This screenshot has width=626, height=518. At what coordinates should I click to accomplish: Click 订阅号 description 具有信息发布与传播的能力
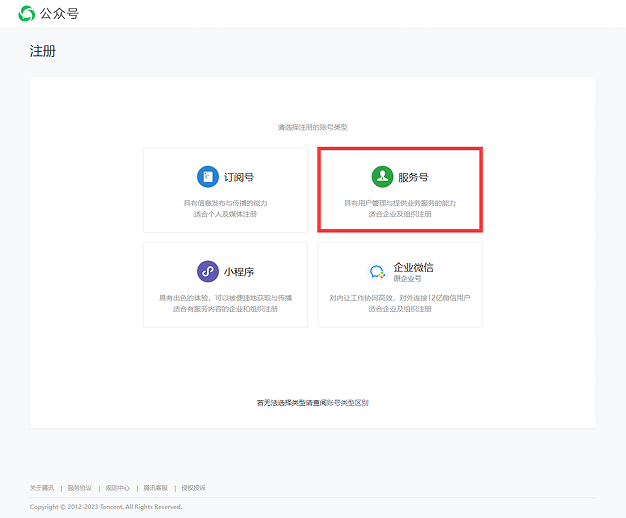point(226,203)
